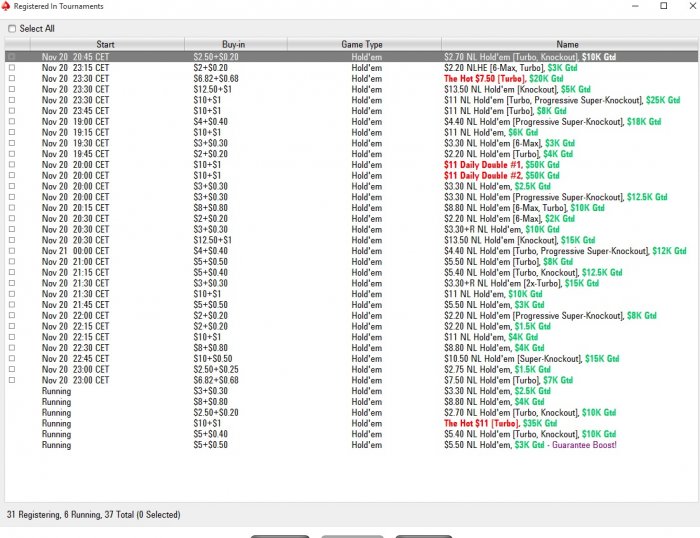Screen dimensions: 700x538
Task: Select 'The Hot $7.50 [Turbo], $20K Gtd' entry
Action: point(504,79)
